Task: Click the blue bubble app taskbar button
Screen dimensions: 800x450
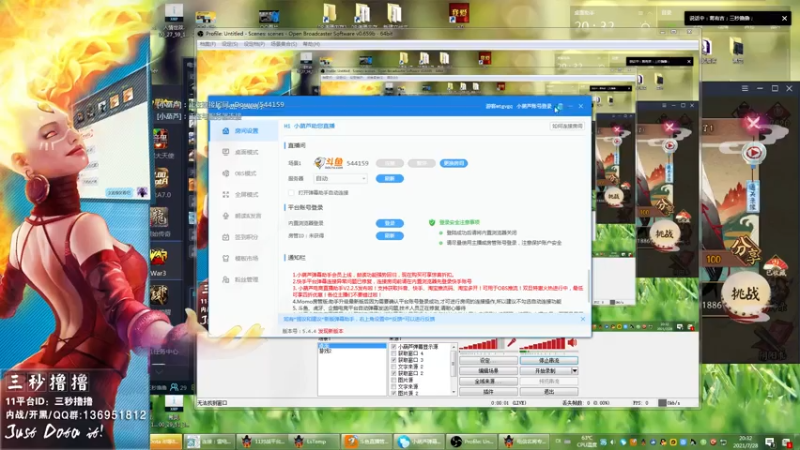Action: pyautogui.click(x=419, y=441)
